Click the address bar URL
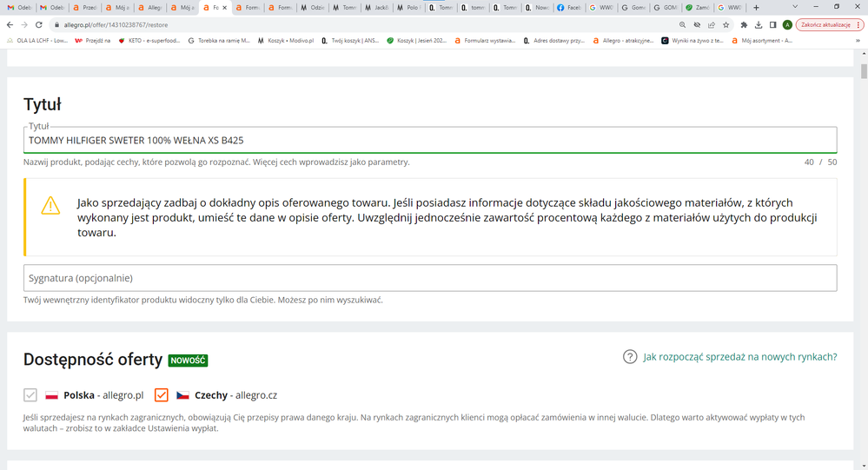This screenshot has width=868, height=470. pos(116,25)
